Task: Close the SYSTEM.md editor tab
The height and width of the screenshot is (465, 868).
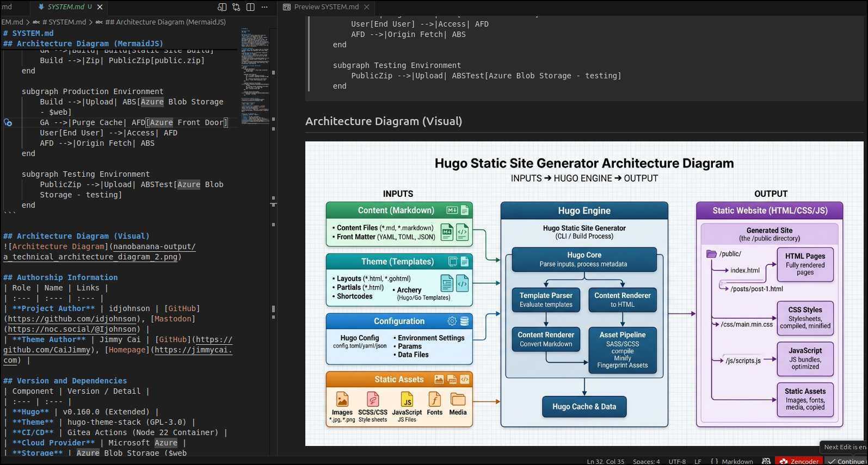Action: click(x=100, y=7)
